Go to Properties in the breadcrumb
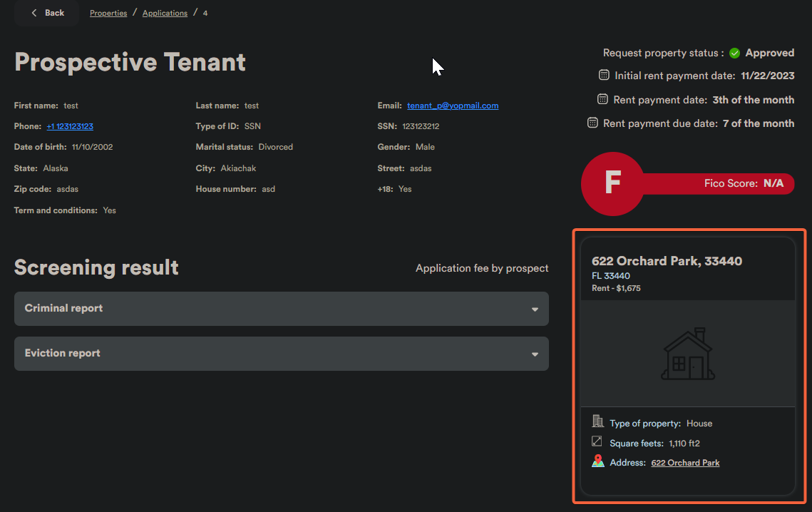The image size is (812, 512). 108,13
